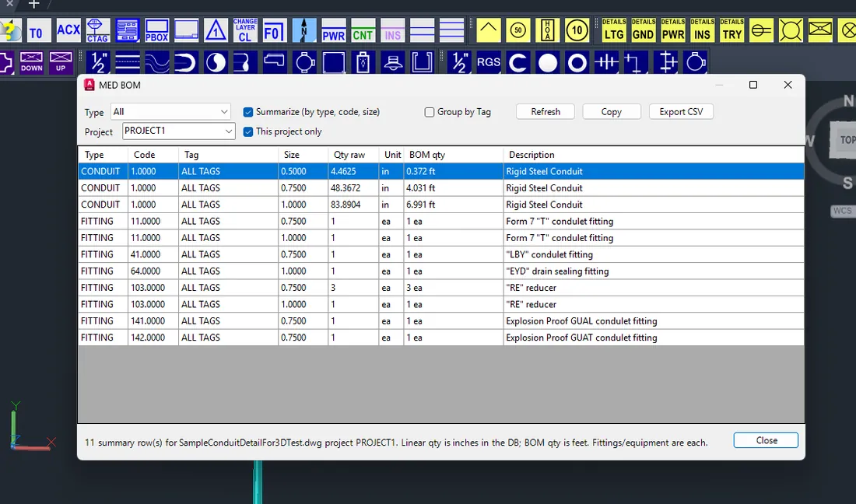
Task: Click the BOM qty column header
Action: coord(453,154)
